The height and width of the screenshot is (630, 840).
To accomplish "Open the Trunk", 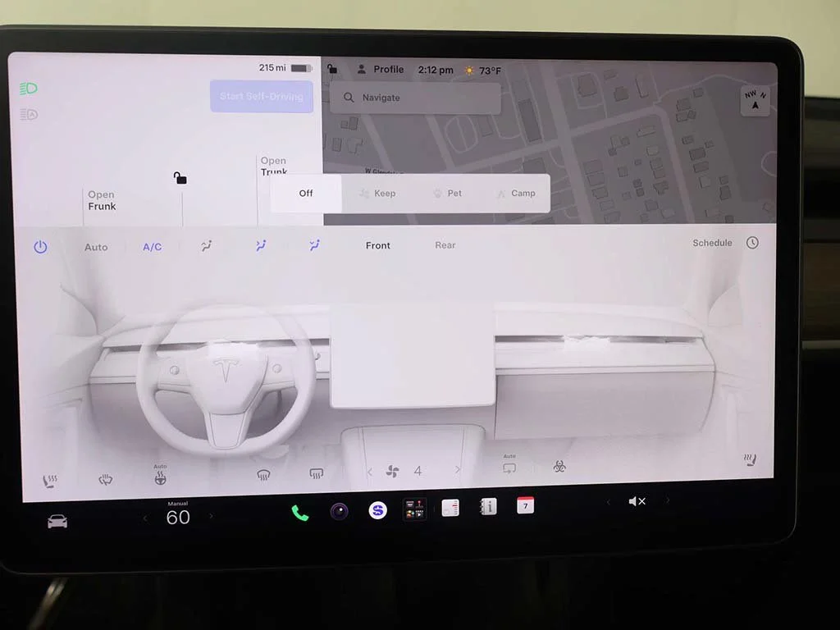I will [x=274, y=166].
